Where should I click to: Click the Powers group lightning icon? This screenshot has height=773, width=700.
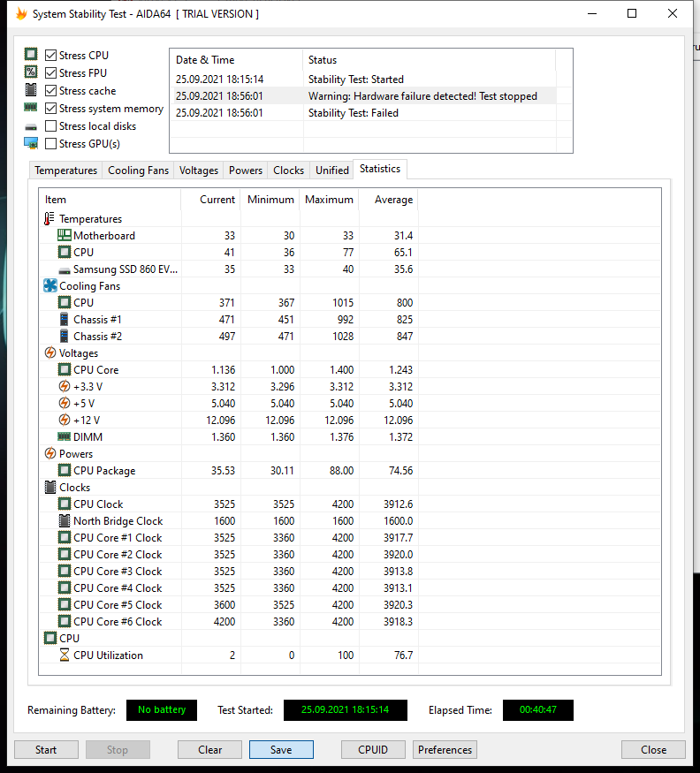click(49, 453)
